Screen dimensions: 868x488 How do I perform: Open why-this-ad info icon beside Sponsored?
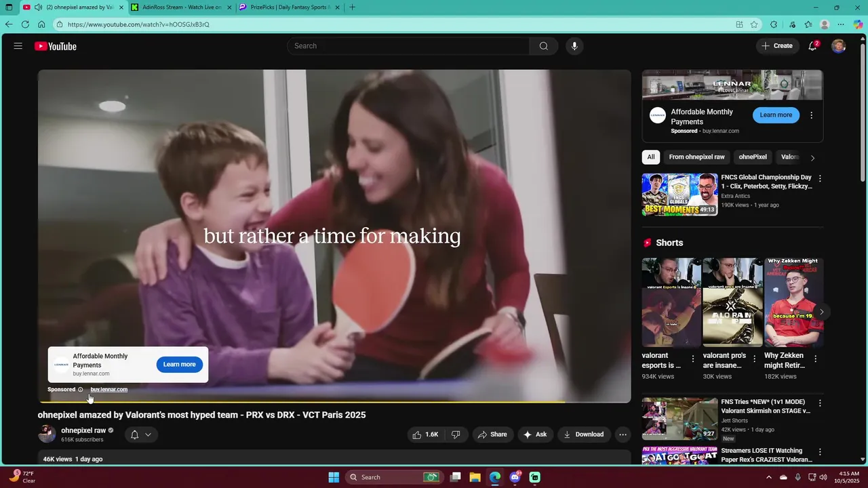[81, 390]
